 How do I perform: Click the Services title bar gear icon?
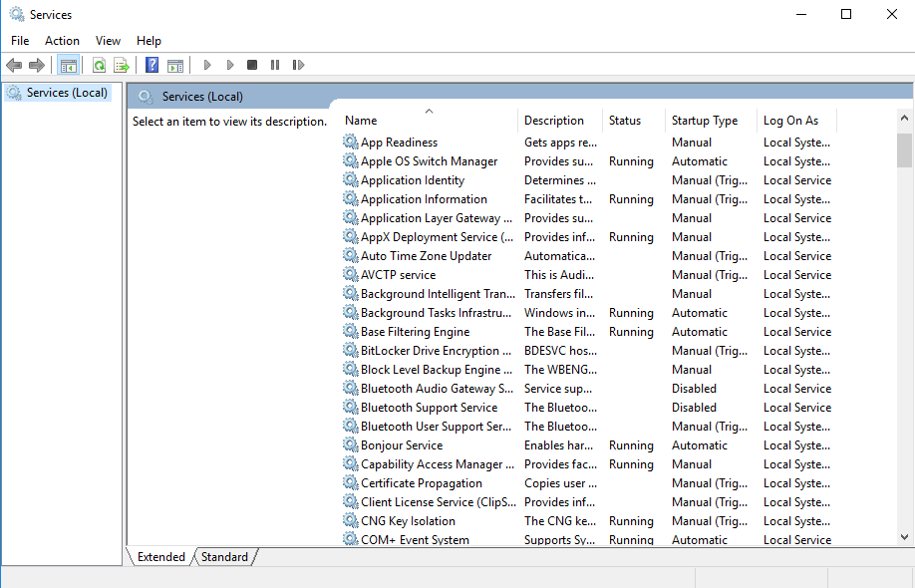click(x=17, y=14)
